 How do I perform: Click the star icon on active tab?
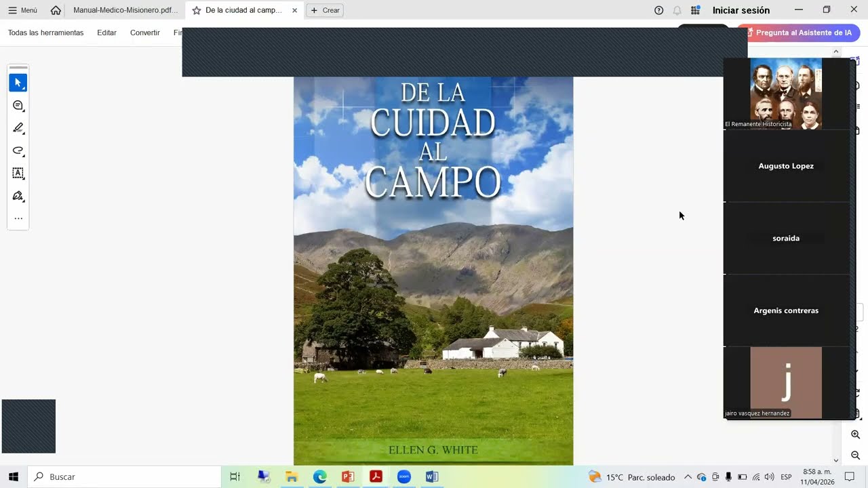[197, 10]
